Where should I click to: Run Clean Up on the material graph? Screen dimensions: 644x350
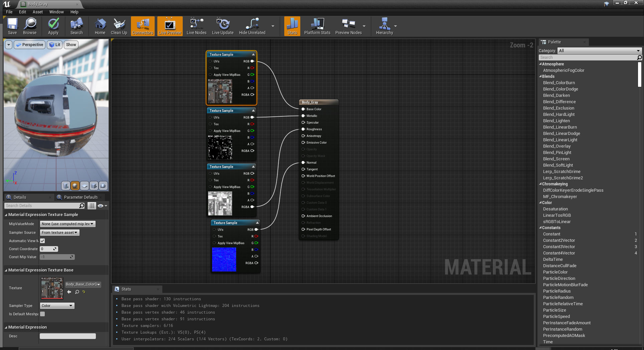click(119, 26)
